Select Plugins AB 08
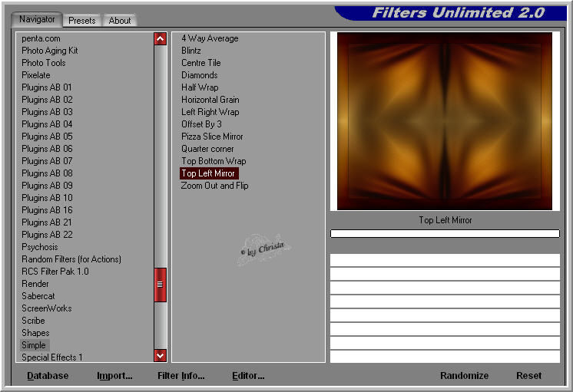Screen dimensions: 573x392 47,173
